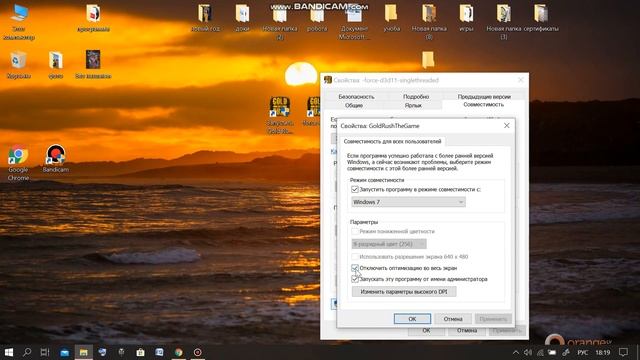The image size is (640, 360).
Task: Toggle 'Использовать разрешение экрана 640 x 480'
Action: [355, 257]
